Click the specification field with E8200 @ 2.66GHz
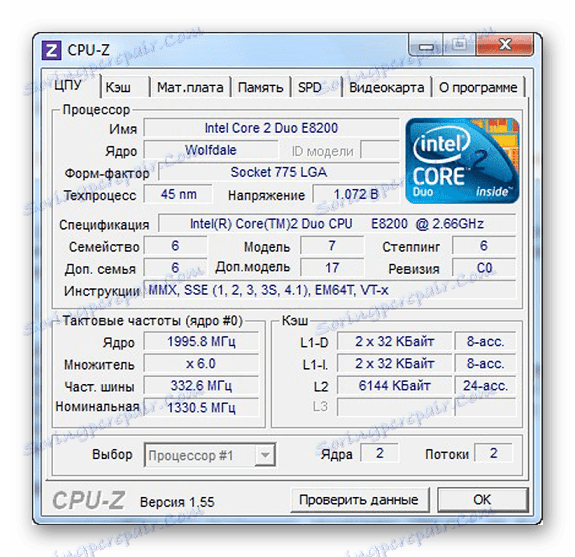This screenshot has width=575, height=557. 337,223
